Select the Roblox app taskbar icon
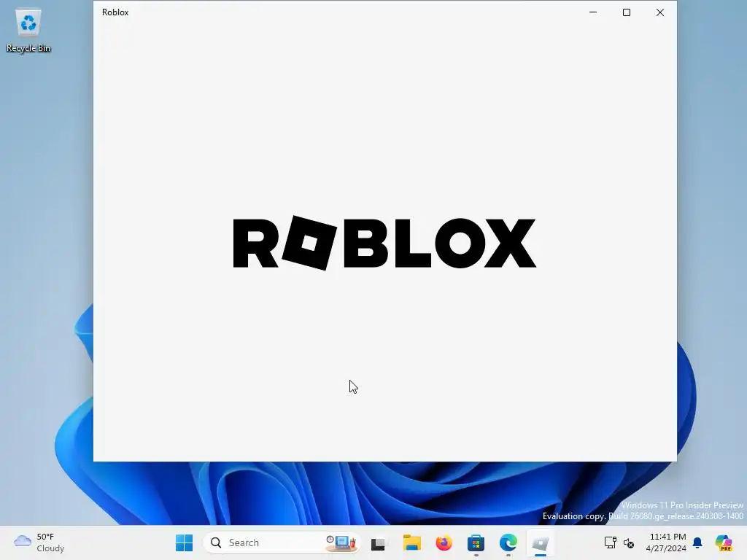Screen dimensions: 747x560 (x=541, y=542)
